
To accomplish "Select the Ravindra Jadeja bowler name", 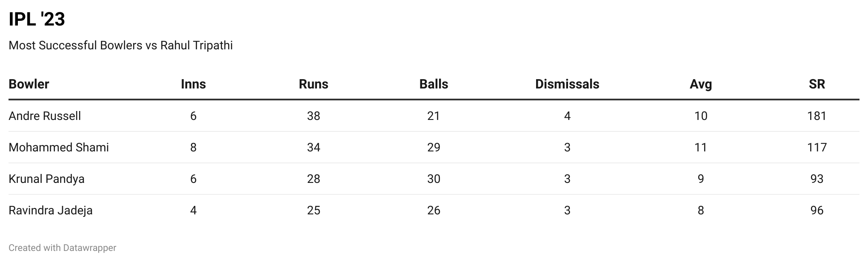I will click(51, 211).
